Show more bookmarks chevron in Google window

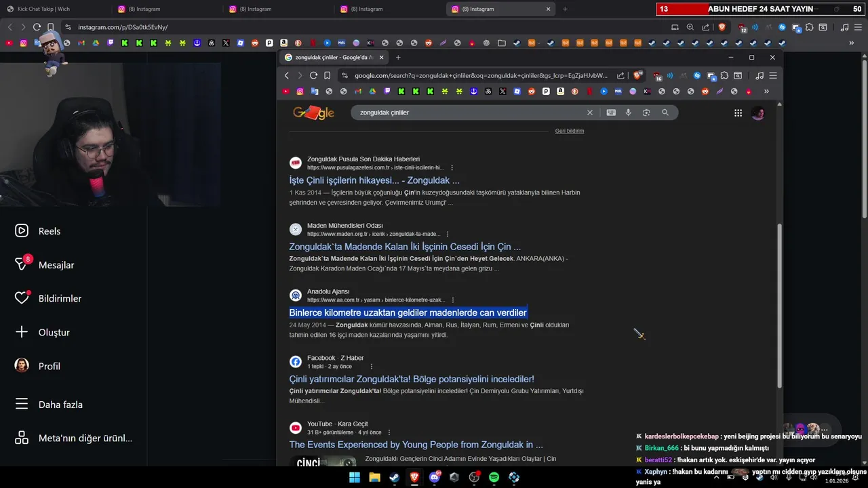766,91
